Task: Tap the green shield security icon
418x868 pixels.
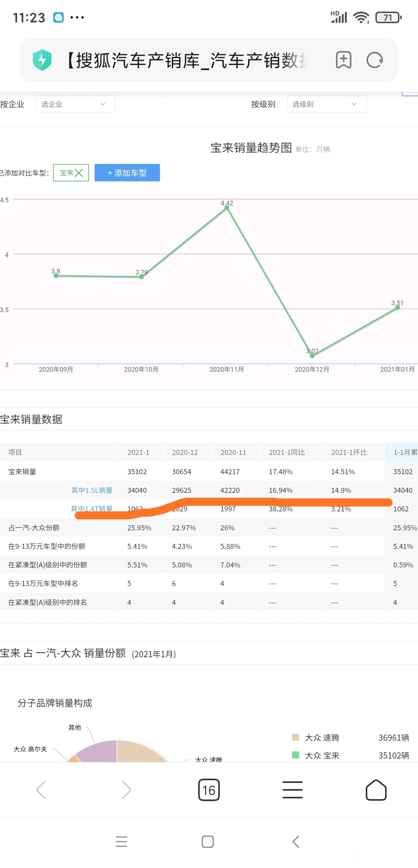Action: 42,60
